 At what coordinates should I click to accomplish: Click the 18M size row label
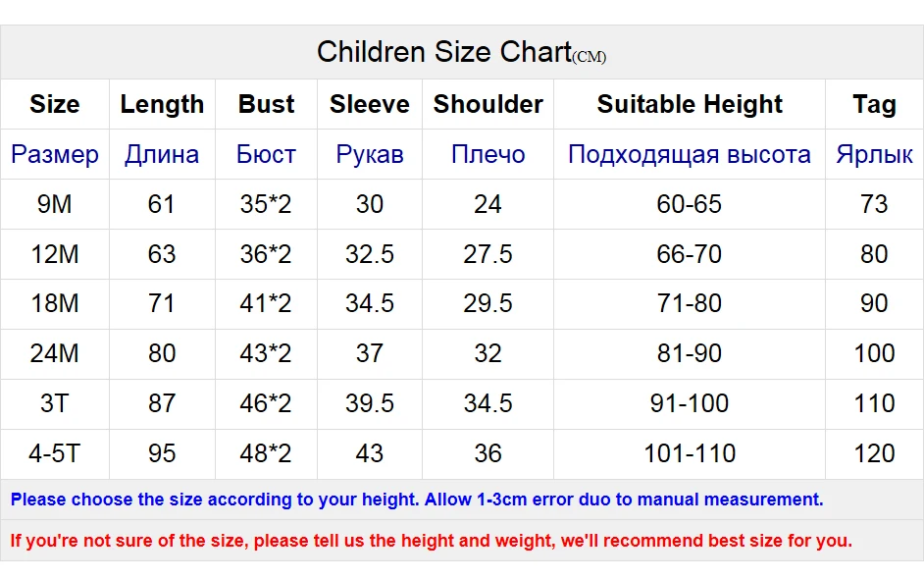pyautogui.click(x=55, y=303)
